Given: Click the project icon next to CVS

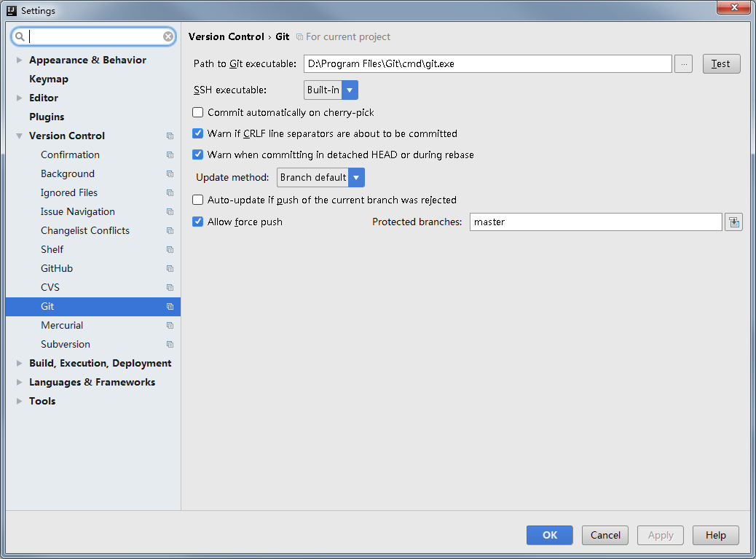Looking at the screenshot, I should (170, 287).
